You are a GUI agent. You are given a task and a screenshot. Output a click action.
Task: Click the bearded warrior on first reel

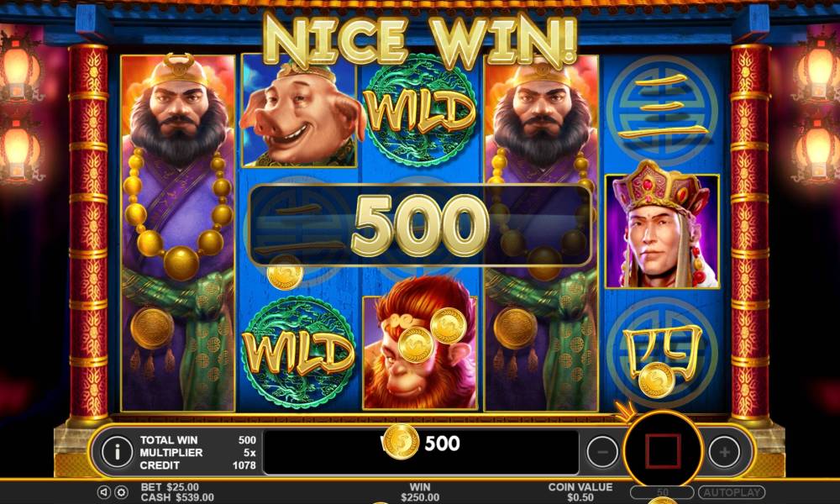pyautogui.click(x=178, y=232)
